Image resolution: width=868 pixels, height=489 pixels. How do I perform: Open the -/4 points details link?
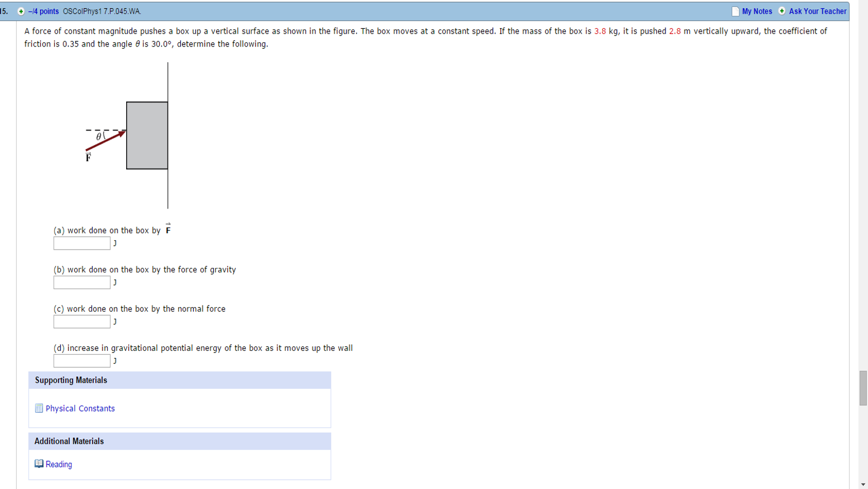pyautogui.click(x=43, y=11)
